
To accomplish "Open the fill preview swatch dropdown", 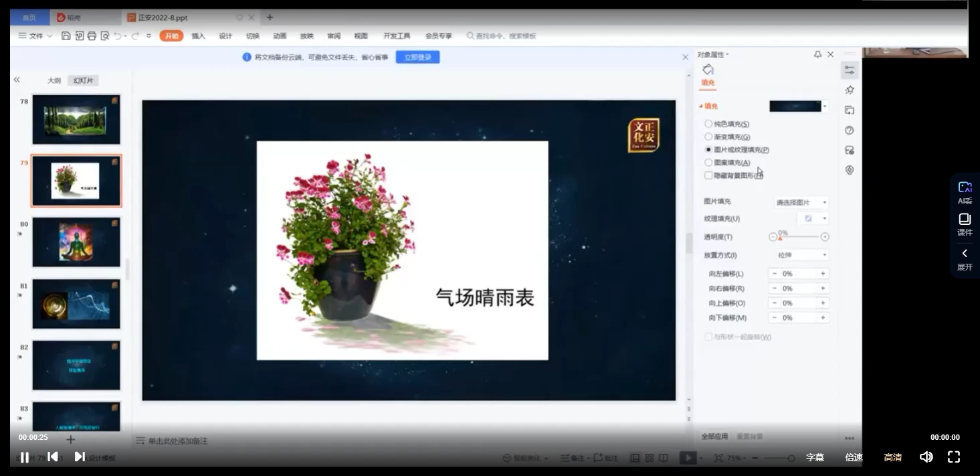I will click(825, 106).
